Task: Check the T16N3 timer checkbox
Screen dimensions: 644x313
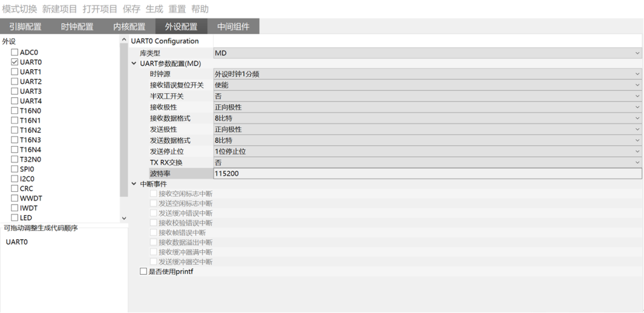Action: (x=14, y=140)
